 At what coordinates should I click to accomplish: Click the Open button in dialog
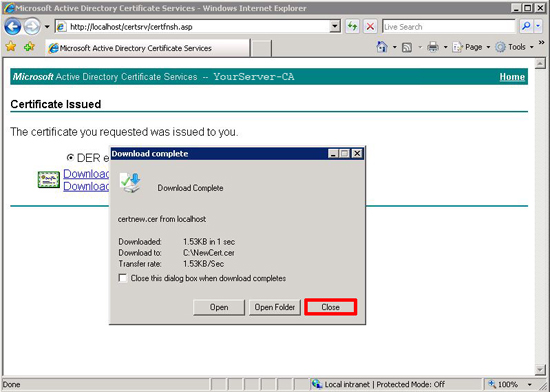[x=219, y=307]
